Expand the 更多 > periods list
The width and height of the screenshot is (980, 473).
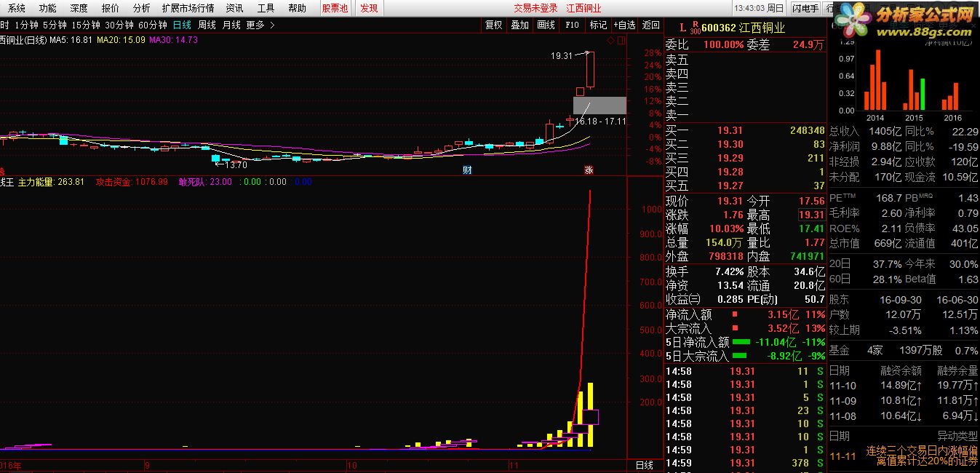coord(260,25)
